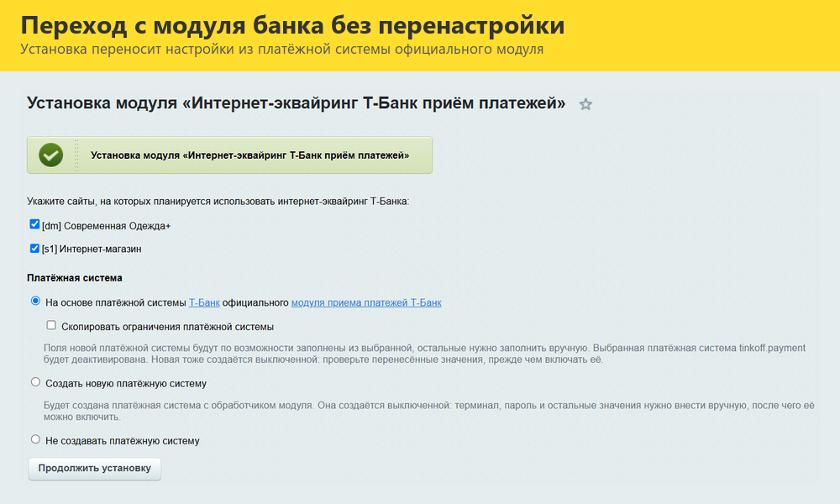Click the page title 'Установка модуля' heading

[297, 102]
